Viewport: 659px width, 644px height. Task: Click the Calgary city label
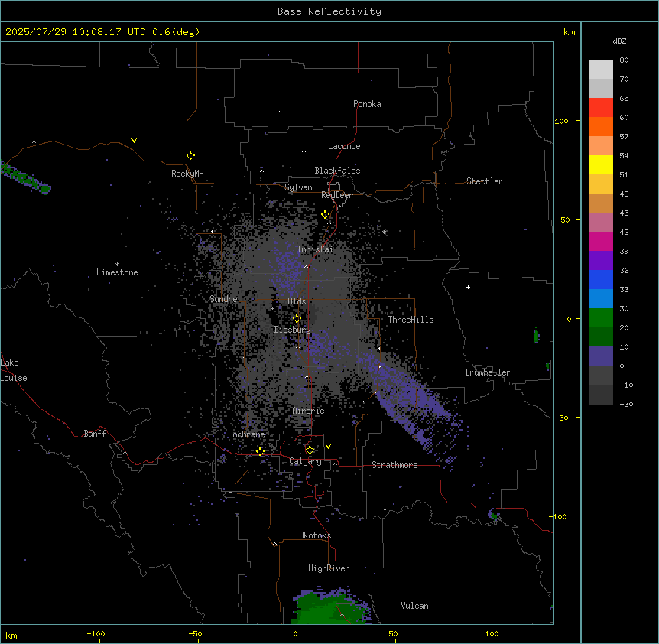306,461
